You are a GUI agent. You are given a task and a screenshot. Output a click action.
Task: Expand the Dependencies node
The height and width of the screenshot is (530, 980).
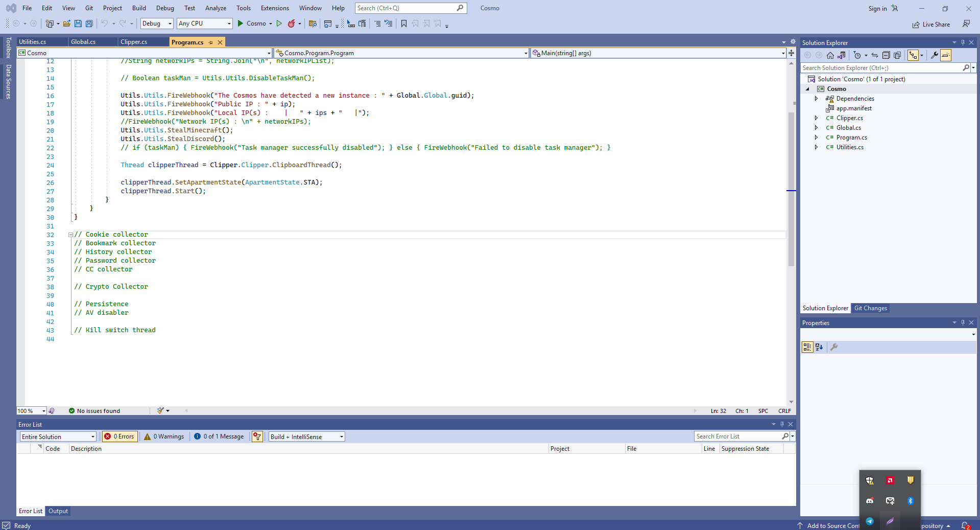[816, 99]
